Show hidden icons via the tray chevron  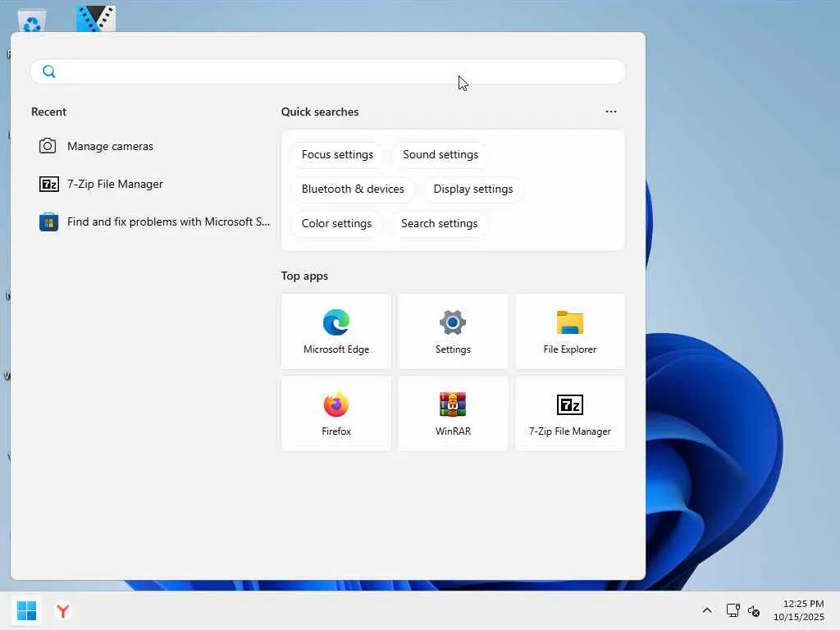click(x=706, y=610)
